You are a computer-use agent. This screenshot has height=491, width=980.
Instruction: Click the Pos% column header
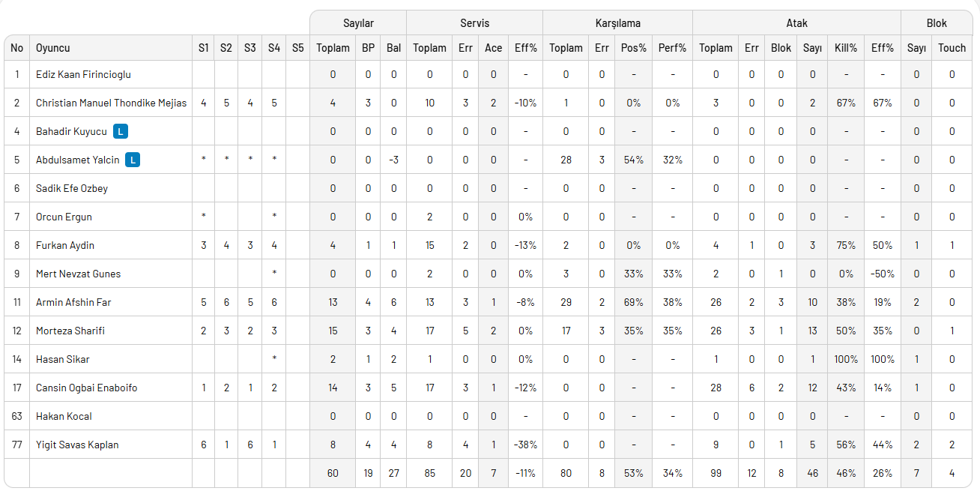point(634,48)
